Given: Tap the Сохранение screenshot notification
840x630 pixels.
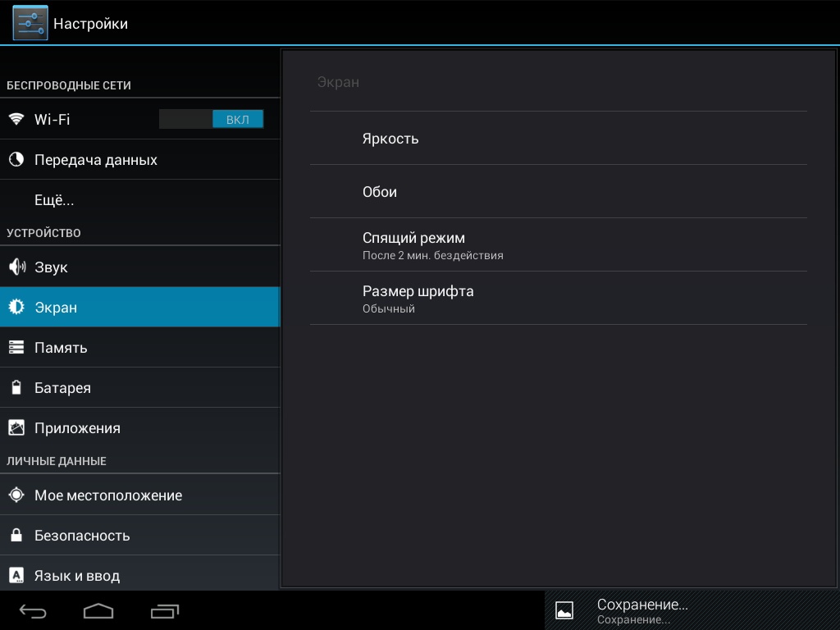Looking at the screenshot, I should point(692,610).
